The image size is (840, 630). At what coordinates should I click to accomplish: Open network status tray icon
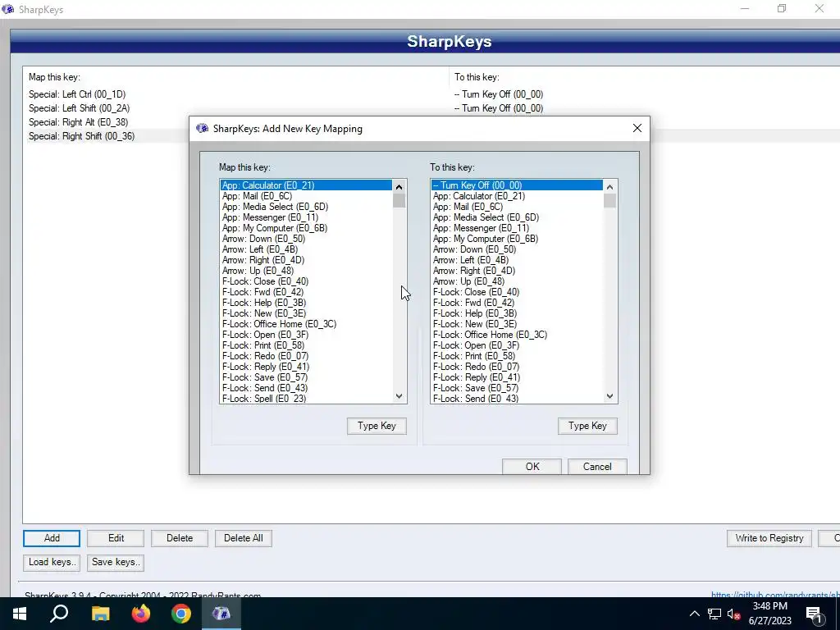click(714, 614)
